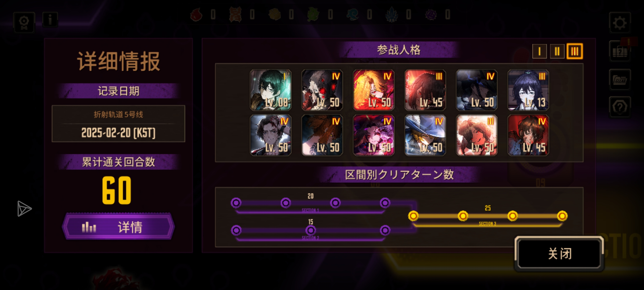Tap the paper-plane arrow icon at left edge
Screen dimensions: 644x290
[24, 208]
